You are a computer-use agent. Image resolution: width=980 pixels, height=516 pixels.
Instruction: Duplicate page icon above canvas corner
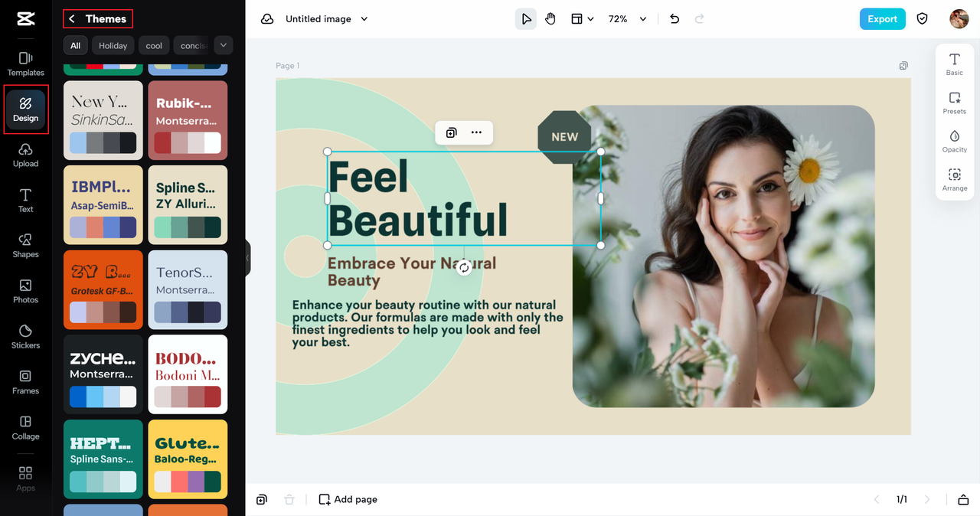[904, 66]
